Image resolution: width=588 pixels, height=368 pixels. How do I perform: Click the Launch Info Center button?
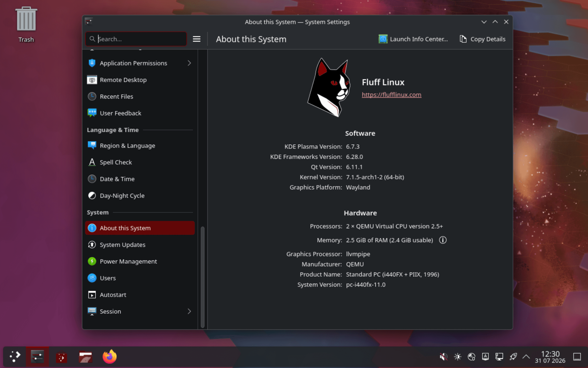coord(413,39)
